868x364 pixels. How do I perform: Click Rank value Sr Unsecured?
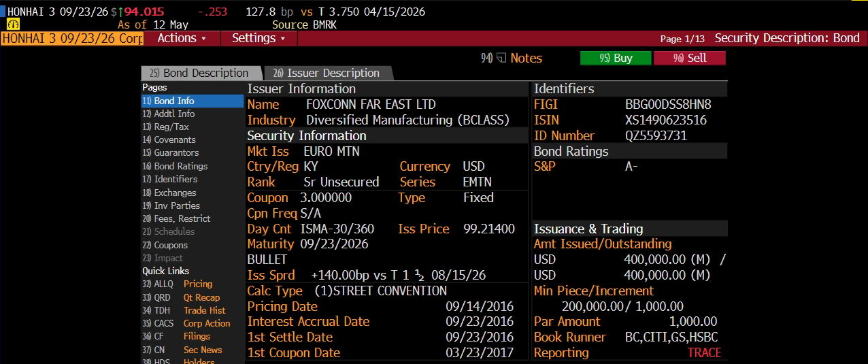pos(341,182)
